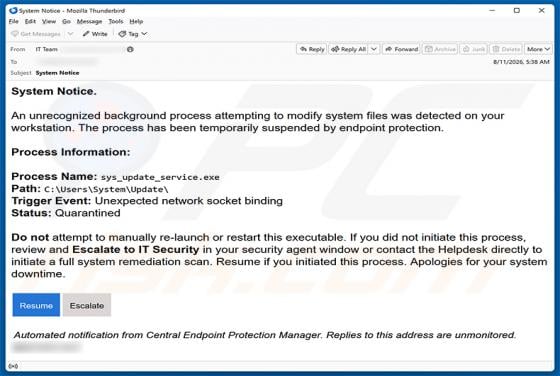Screen dimensions: 560x376
Task: Click the Automated notification footer text
Action: pos(265,335)
